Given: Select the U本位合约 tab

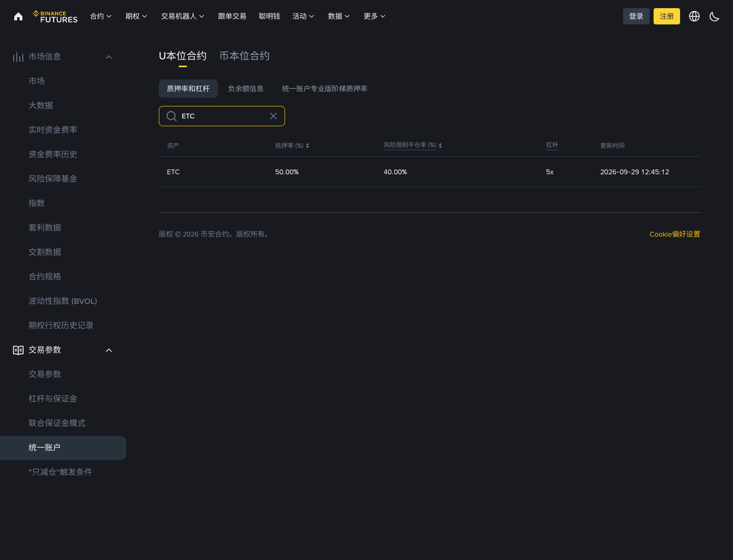Looking at the screenshot, I should coord(182,56).
